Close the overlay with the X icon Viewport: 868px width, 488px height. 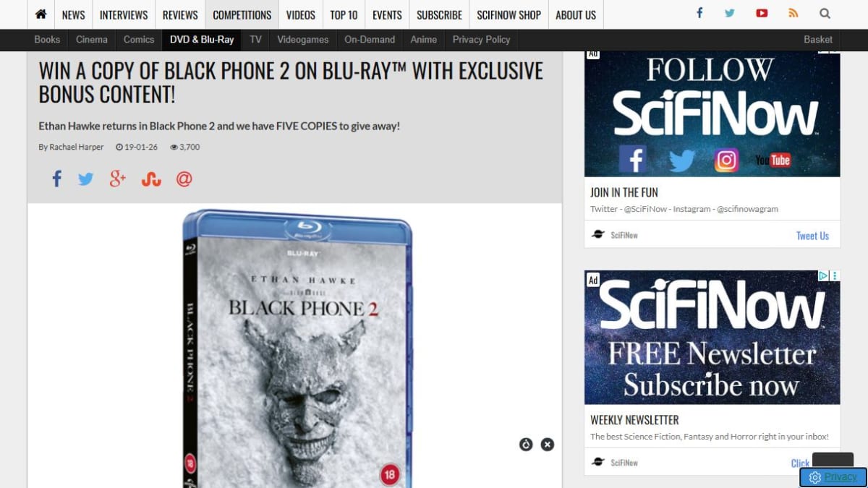click(x=548, y=445)
